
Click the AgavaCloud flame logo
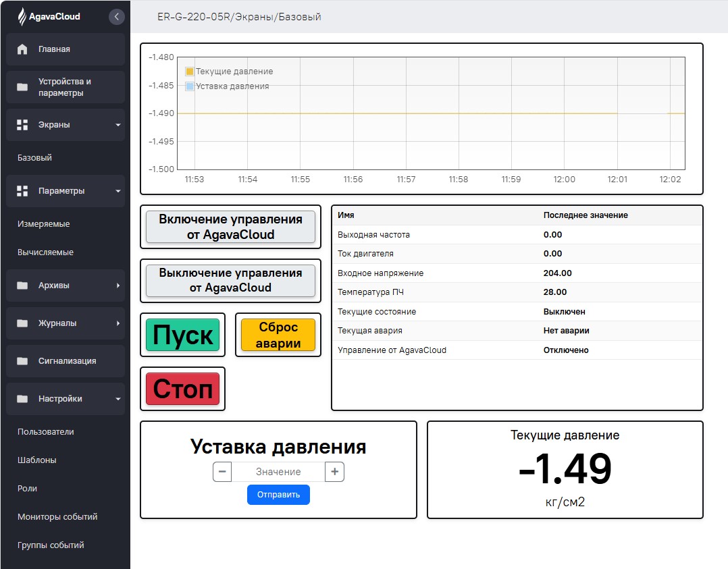[x=22, y=17]
